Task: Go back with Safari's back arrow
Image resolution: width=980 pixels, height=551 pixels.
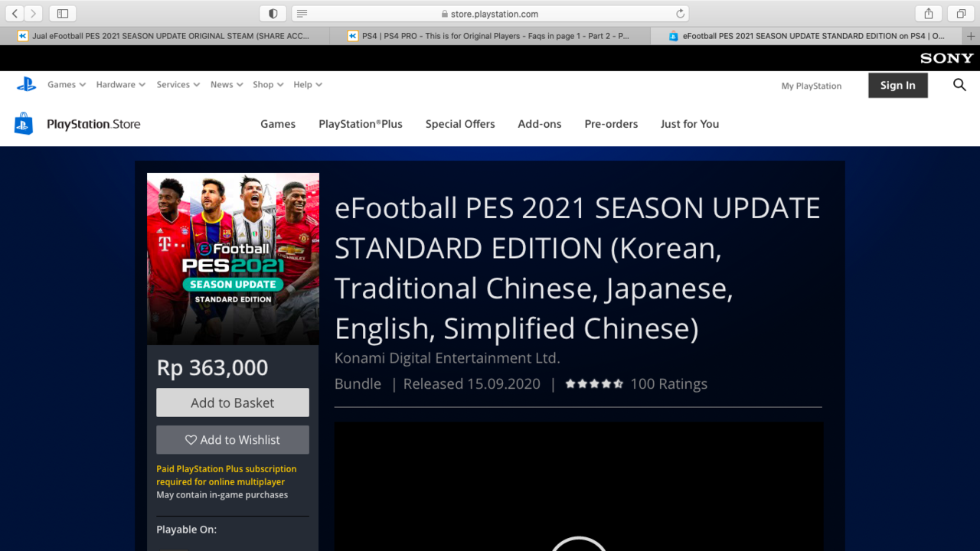Action: point(15,14)
